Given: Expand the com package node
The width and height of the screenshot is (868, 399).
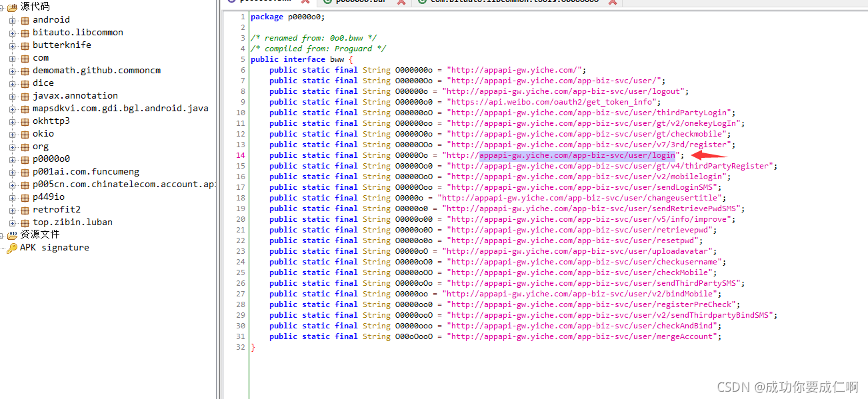Looking at the screenshot, I should (12, 58).
